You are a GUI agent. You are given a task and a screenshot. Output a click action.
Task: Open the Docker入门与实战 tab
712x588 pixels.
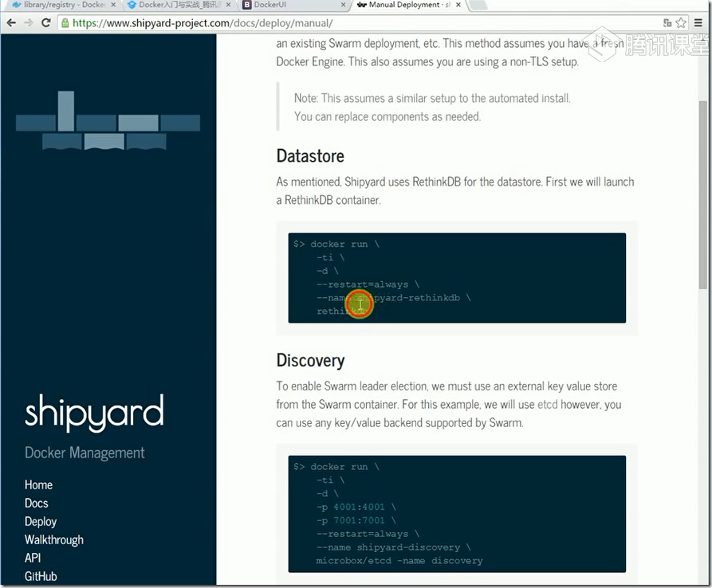click(179, 5)
